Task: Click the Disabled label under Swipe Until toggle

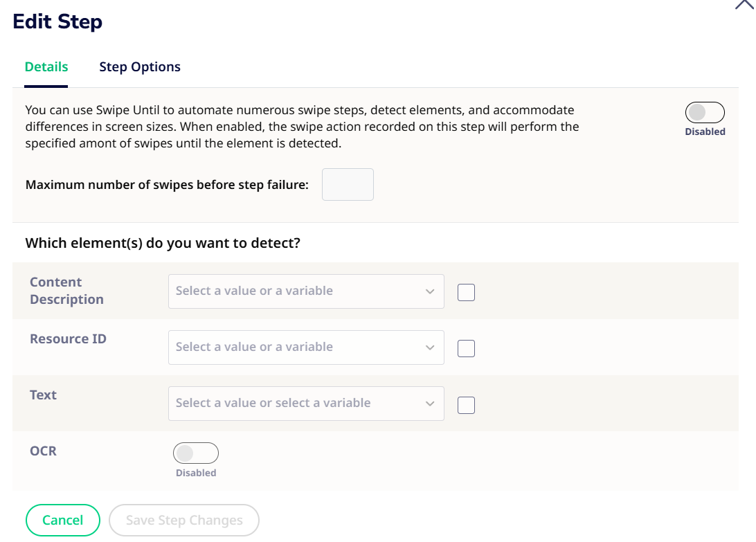Action: pyautogui.click(x=705, y=131)
